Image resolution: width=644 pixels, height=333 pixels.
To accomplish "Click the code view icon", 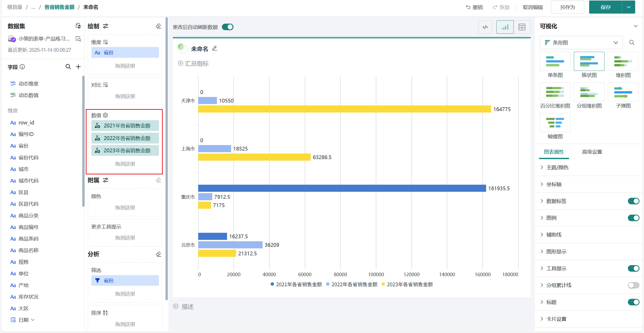I will pyautogui.click(x=485, y=27).
